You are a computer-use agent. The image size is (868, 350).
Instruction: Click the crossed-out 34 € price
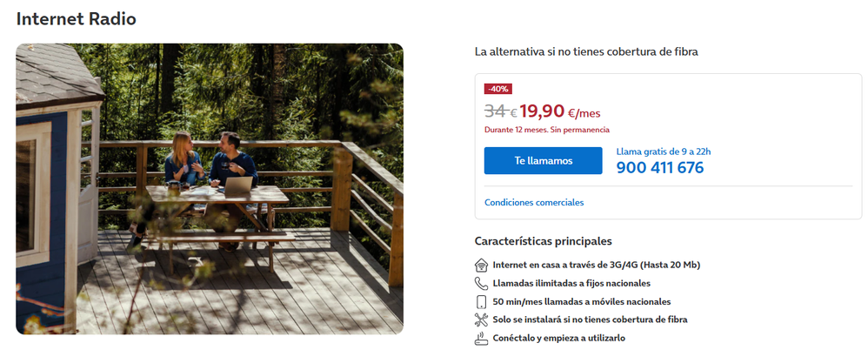pyautogui.click(x=500, y=111)
